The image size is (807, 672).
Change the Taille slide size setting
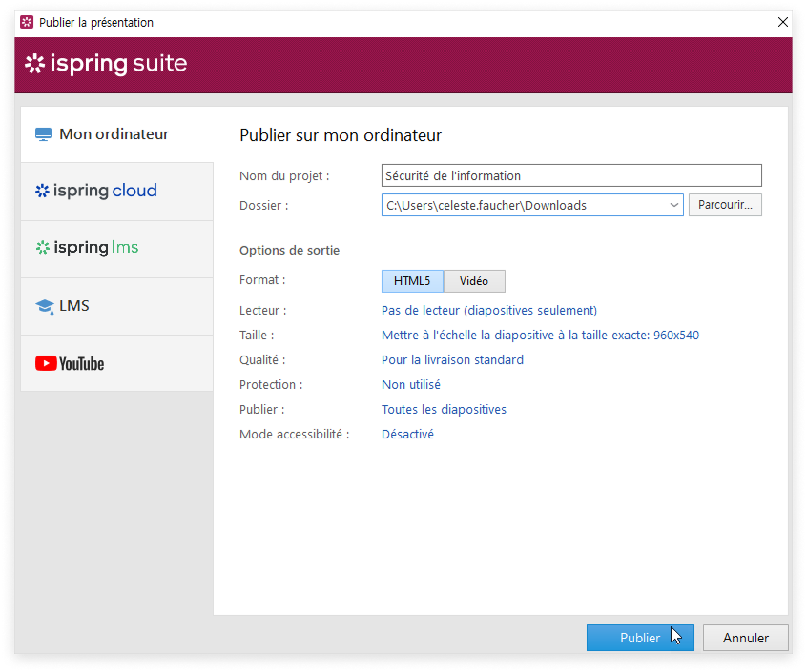(x=540, y=335)
